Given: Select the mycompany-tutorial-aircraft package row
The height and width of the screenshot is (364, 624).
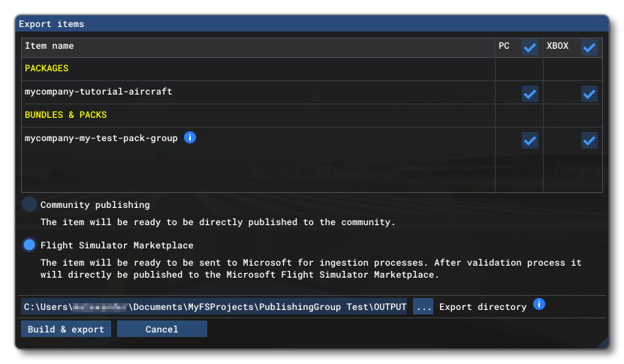Looking at the screenshot, I should (x=98, y=92).
